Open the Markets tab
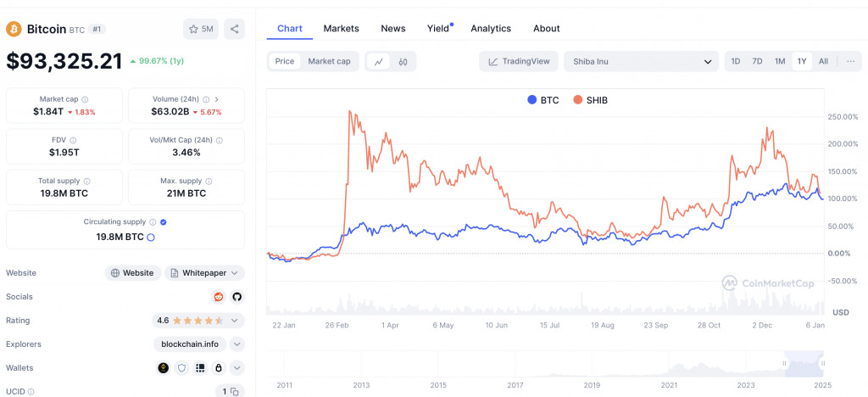The width and height of the screenshot is (868, 397). click(x=341, y=28)
